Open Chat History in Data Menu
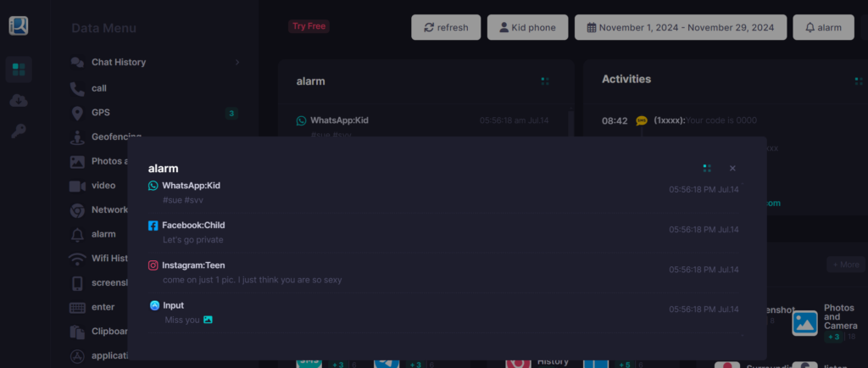Screen dimensions: 868x368 point(119,62)
